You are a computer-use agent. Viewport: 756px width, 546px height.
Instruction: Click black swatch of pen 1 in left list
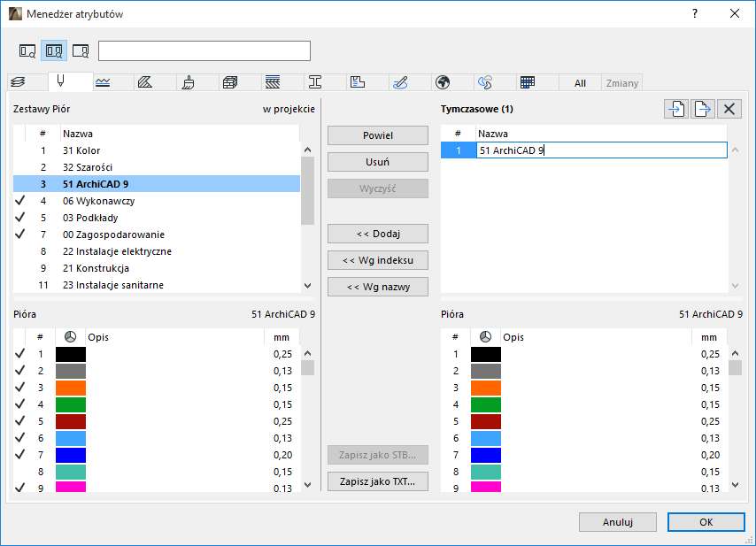tap(71, 354)
